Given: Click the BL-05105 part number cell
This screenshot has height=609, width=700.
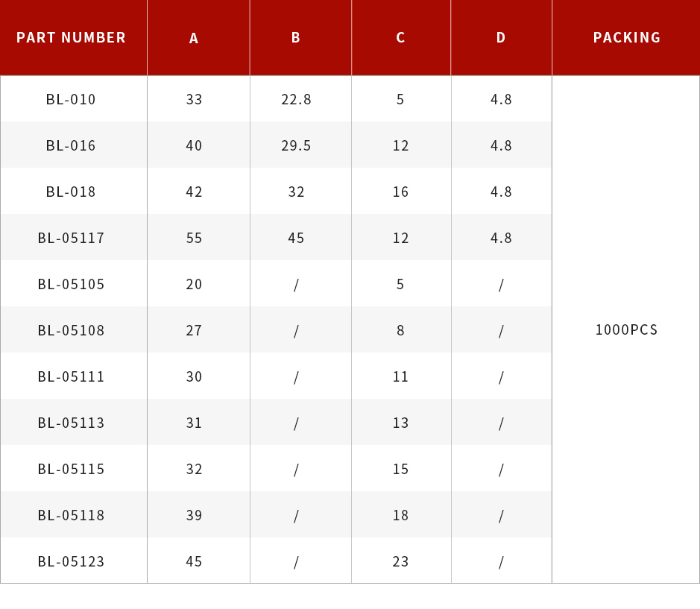Looking at the screenshot, I should [x=71, y=284].
